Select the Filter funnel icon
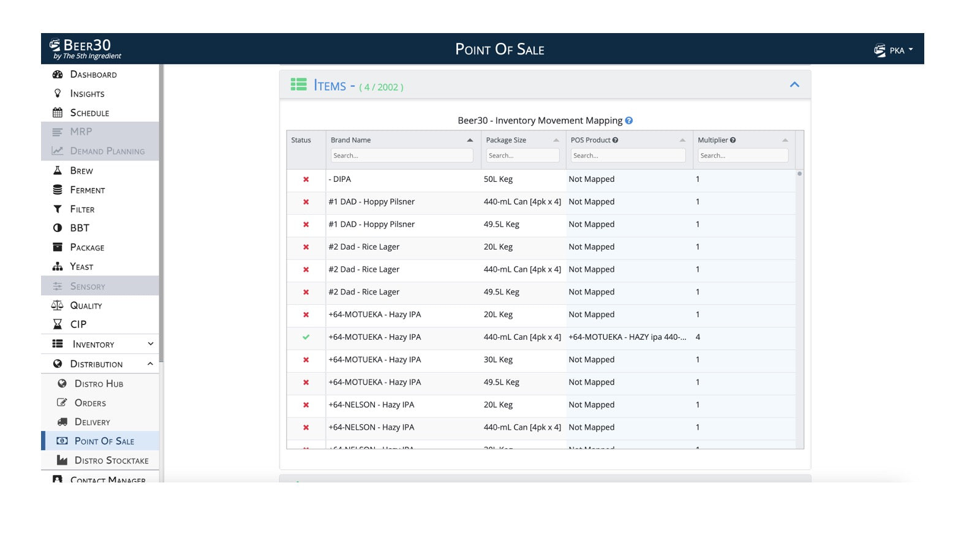The image size is (980, 551). (58, 209)
